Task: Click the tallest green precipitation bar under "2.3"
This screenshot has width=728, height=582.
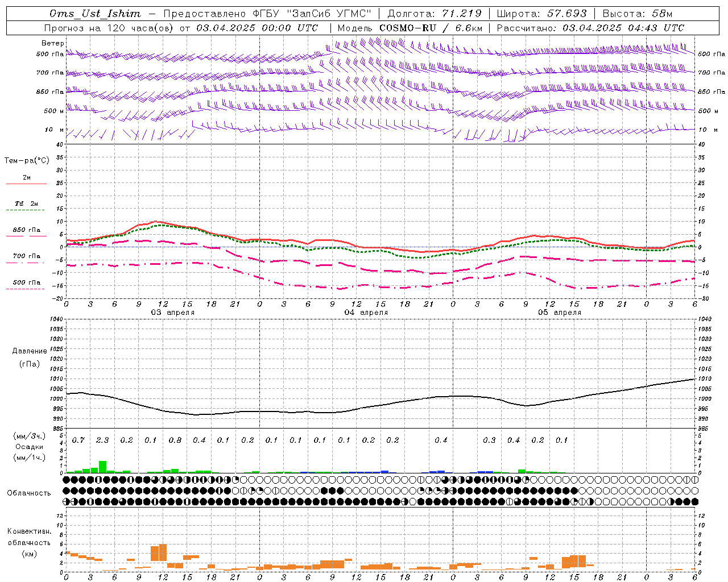Action: pyautogui.click(x=102, y=467)
